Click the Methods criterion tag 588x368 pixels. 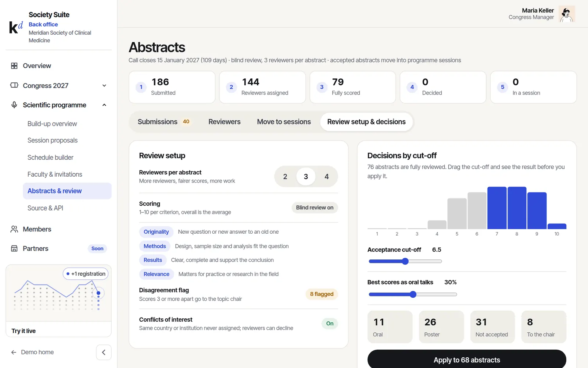(155, 246)
